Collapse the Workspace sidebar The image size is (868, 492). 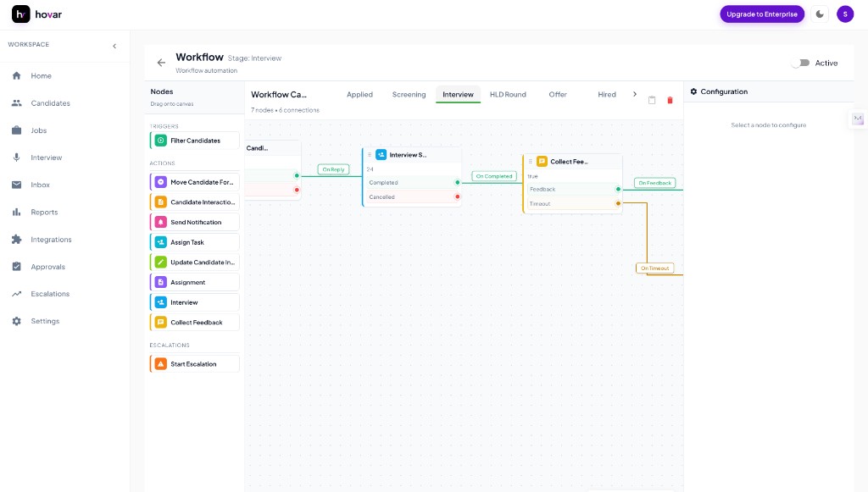tap(114, 46)
